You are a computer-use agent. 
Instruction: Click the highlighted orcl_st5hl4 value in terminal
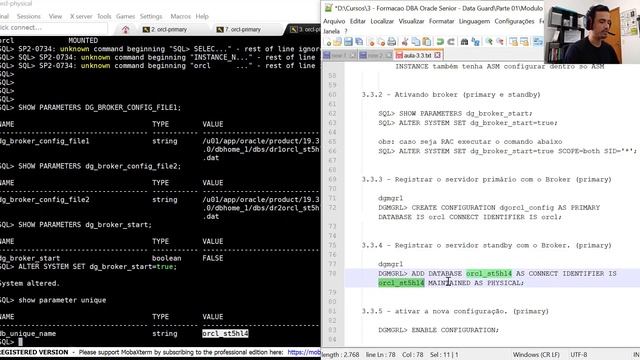225,333
